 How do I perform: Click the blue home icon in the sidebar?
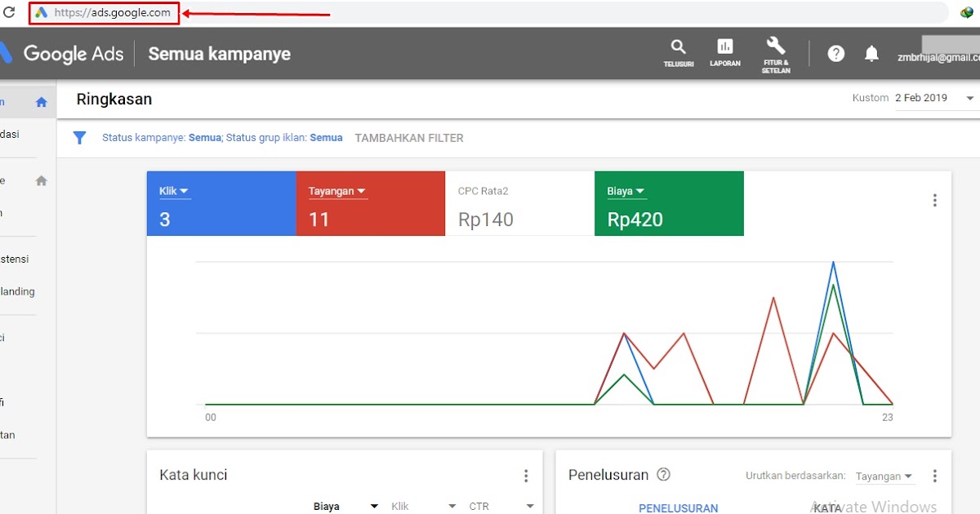[x=42, y=103]
